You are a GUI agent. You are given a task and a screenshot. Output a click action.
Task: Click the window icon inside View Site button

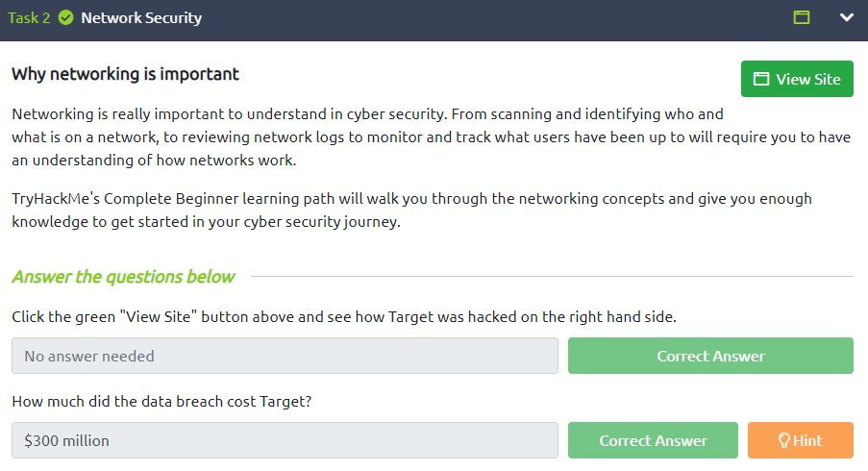tap(761, 79)
